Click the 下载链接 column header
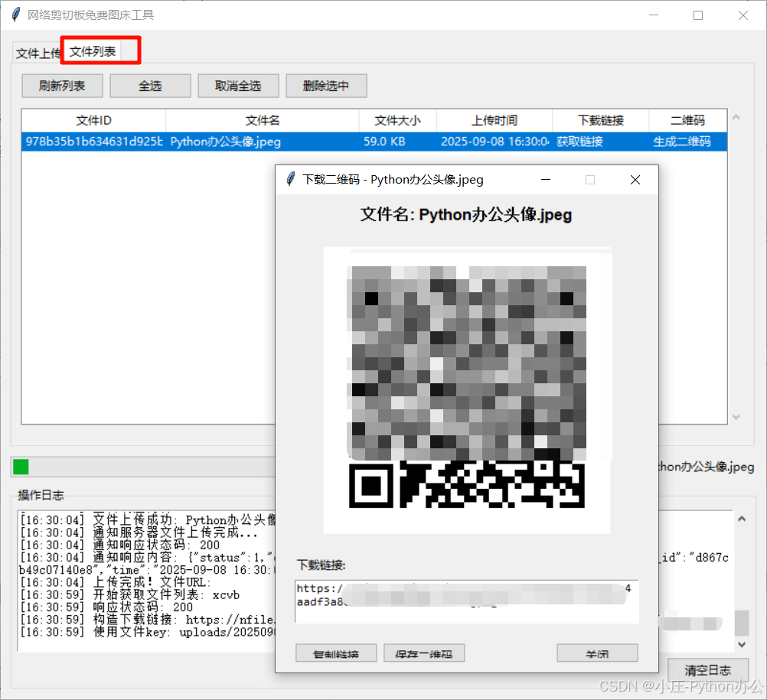This screenshot has height=700, width=767. tap(601, 120)
